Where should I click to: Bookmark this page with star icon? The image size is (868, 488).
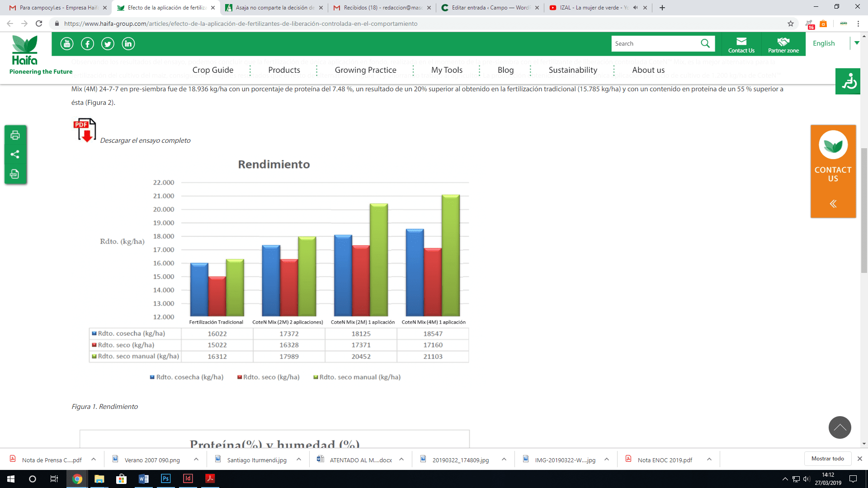tap(791, 23)
